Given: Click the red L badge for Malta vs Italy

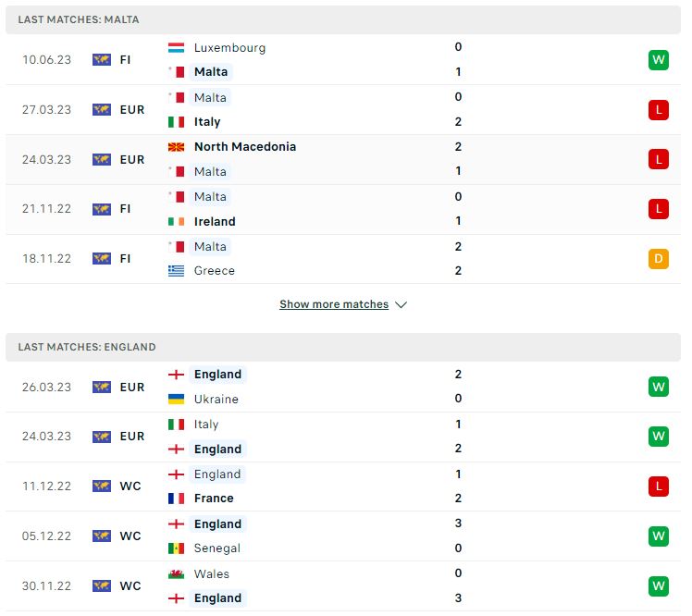Looking at the screenshot, I should coord(658,109).
